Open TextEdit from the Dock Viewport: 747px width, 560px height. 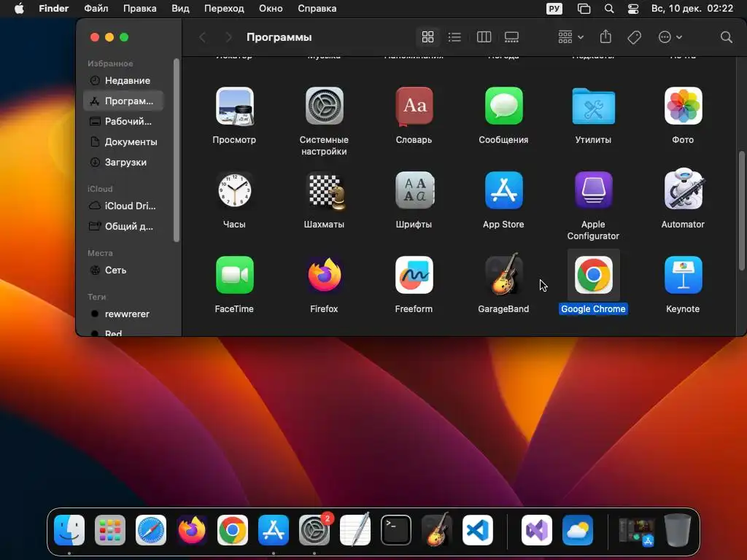pos(355,529)
